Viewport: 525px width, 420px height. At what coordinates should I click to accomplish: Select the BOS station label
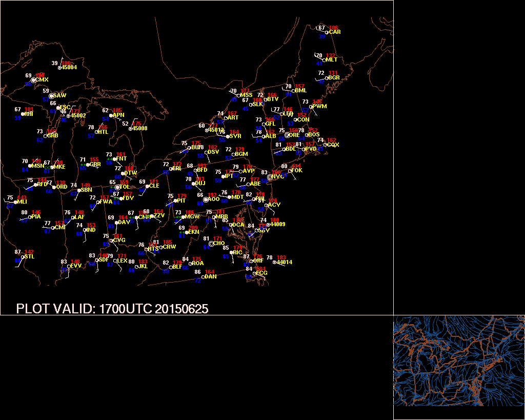[314, 135]
